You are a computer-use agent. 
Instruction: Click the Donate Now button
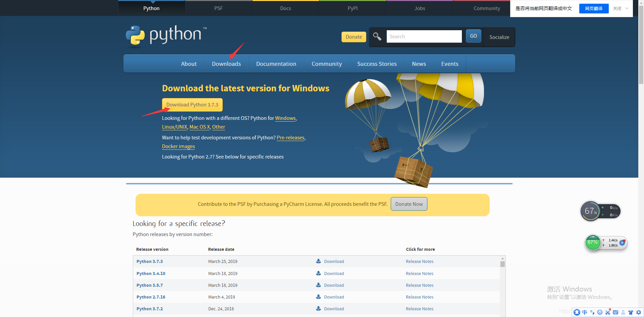tap(409, 204)
